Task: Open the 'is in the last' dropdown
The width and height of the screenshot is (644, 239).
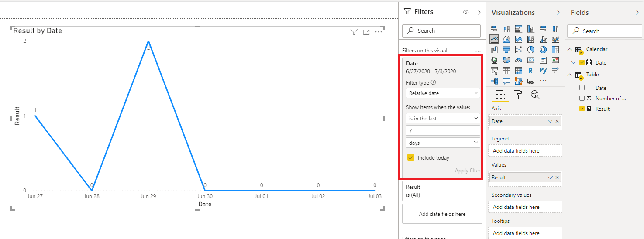Action: pos(443,118)
